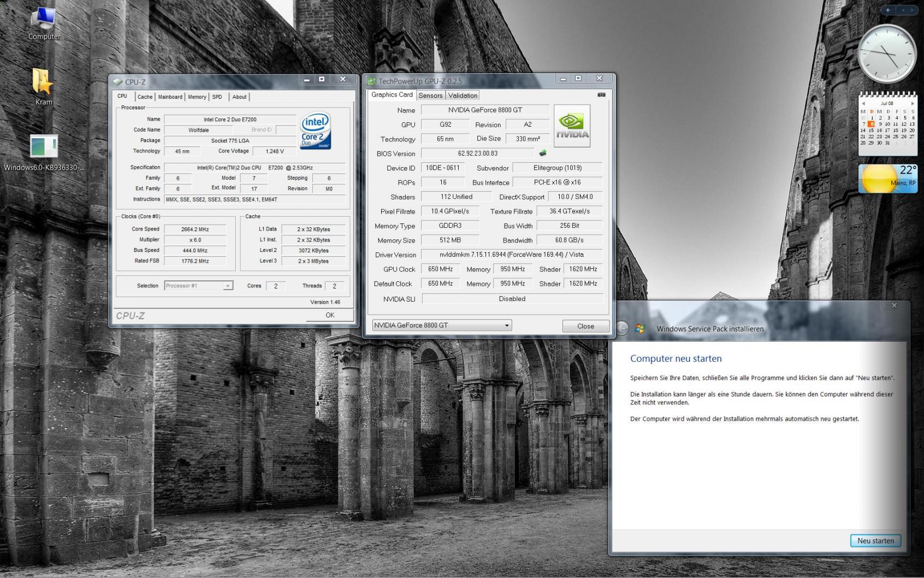Click the highlighted day 8 in calendar gadget
This screenshot has width=924, height=578.
tap(872, 124)
